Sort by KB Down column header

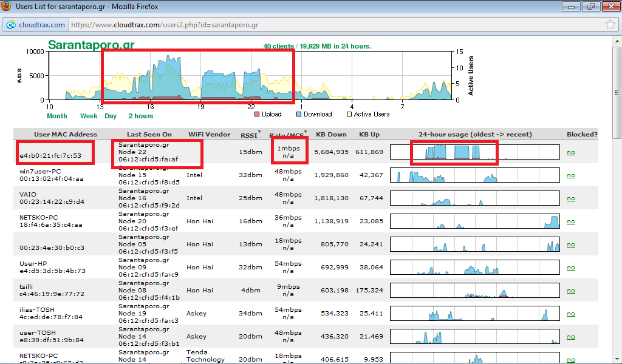tap(331, 134)
